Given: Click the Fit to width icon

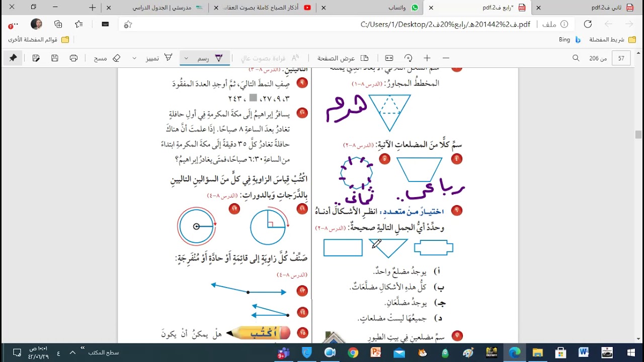Looking at the screenshot, I should (389, 58).
